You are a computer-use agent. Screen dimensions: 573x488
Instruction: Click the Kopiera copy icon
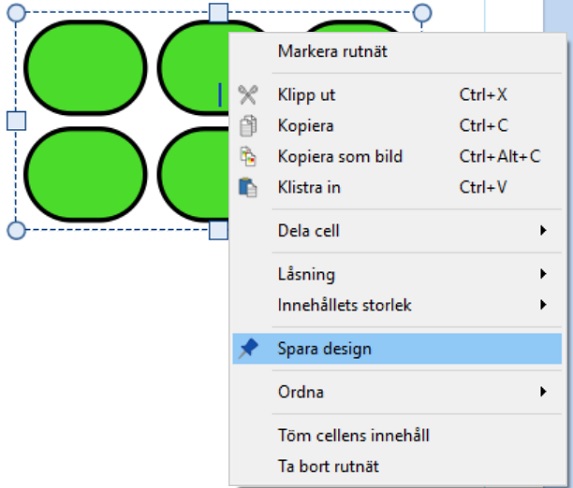tap(248, 126)
